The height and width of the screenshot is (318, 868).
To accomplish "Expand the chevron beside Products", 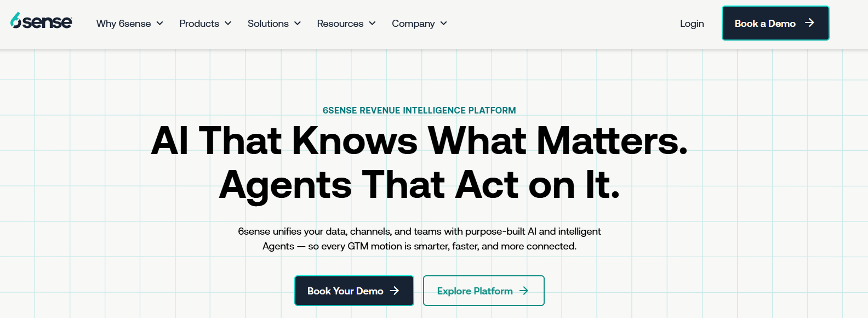I will pos(228,24).
